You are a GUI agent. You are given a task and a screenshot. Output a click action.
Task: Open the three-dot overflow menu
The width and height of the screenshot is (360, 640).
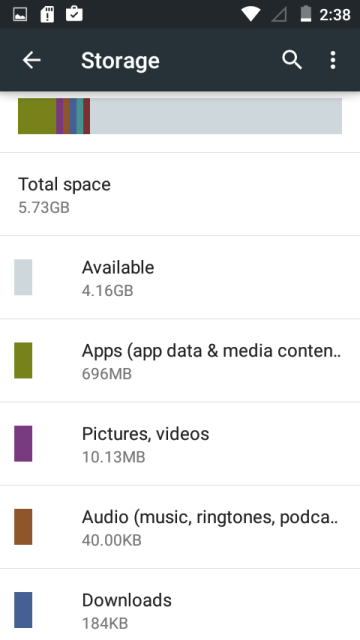click(x=333, y=60)
